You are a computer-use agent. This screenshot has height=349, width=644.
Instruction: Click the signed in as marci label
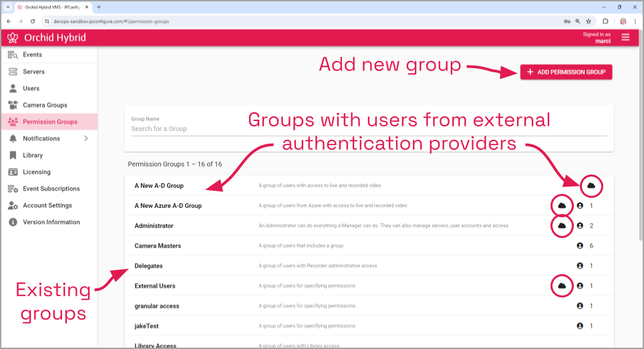point(597,37)
